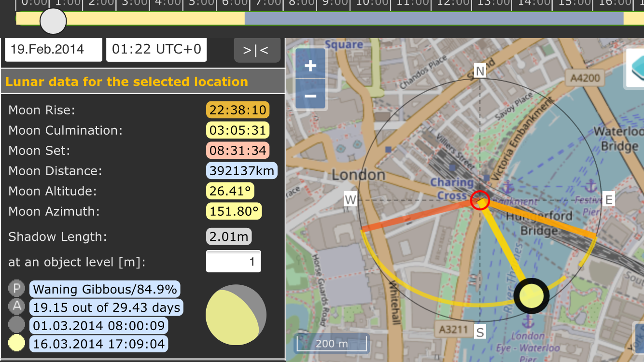Click the Waterloo Bridge map label

point(619,139)
